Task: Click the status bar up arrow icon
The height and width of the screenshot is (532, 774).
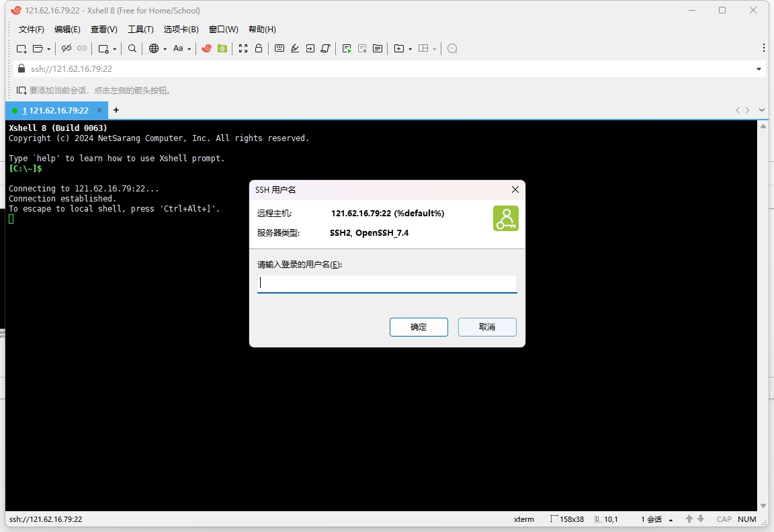Action: coord(689,519)
